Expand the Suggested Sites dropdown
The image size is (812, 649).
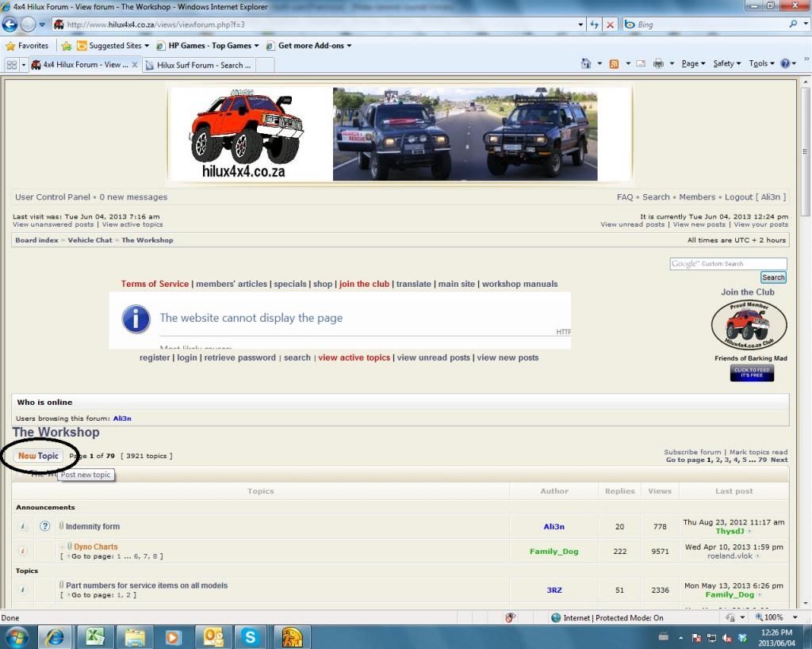(x=147, y=45)
